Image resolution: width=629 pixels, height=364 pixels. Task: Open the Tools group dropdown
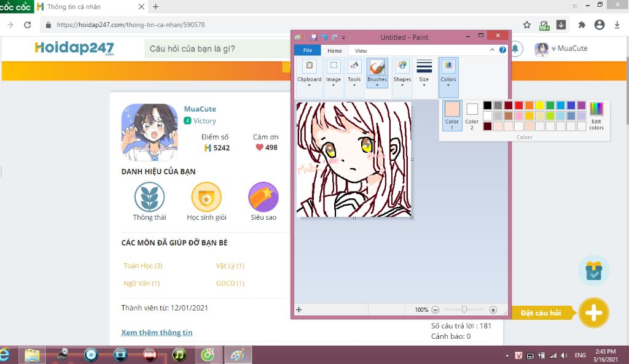pos(354,77)
